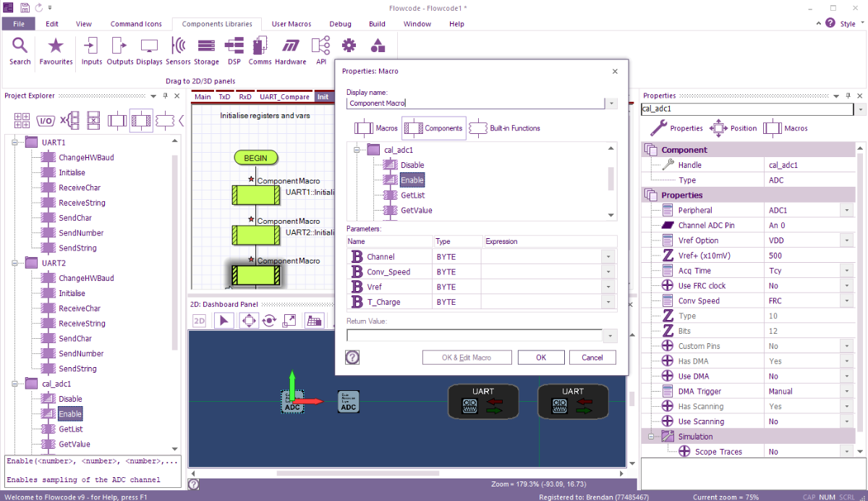Open the Sensors component library

(x=178, y=46)
